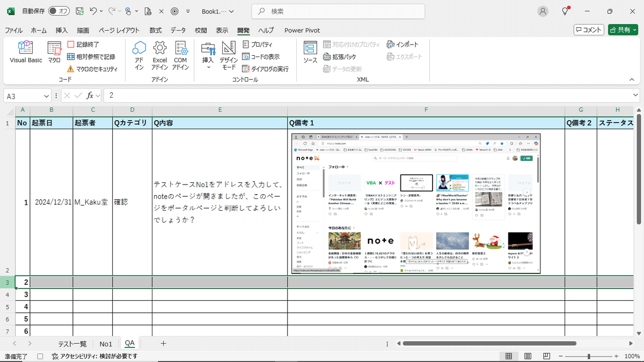The image size is (644, 362).
Task: Toggle デザインモード
Action: point(229,56)
